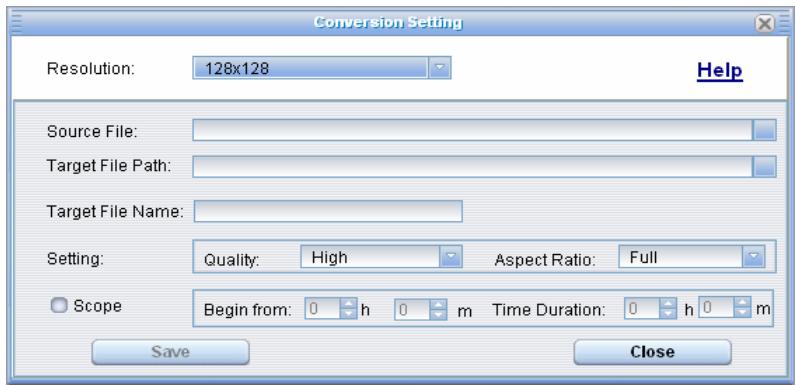Click the Save button
Viewport: 795px width, 385px height.
tap(170, 352)
